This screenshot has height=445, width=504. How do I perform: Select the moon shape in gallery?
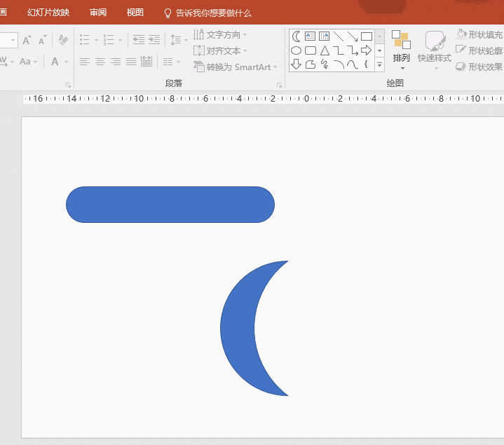coord(297,36)
